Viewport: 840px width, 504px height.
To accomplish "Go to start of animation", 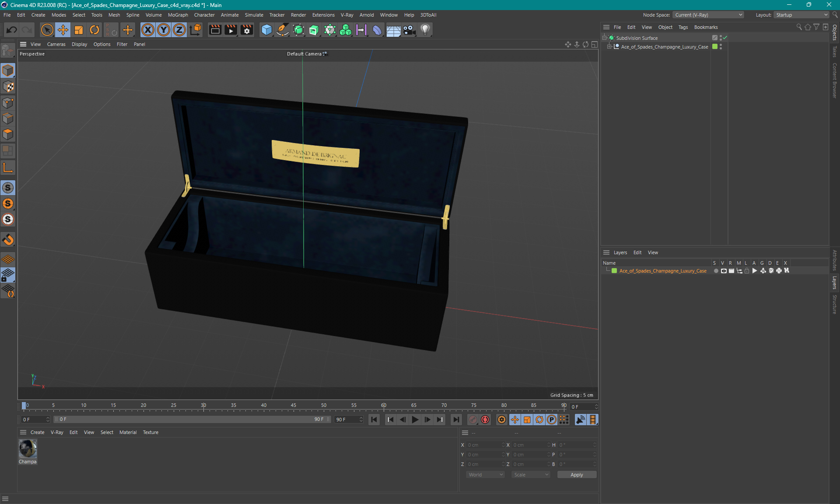I will [x=374, y=420].
